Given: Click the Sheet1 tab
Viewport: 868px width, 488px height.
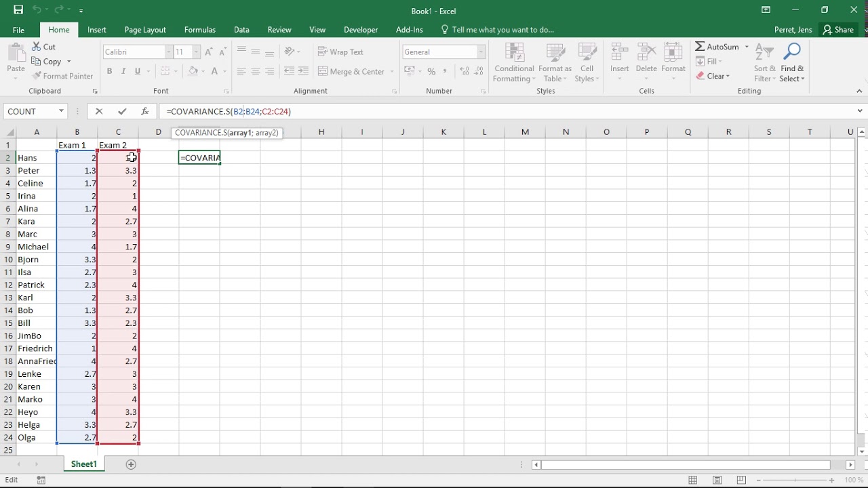Looking at the screenshot, I should 84,464.
